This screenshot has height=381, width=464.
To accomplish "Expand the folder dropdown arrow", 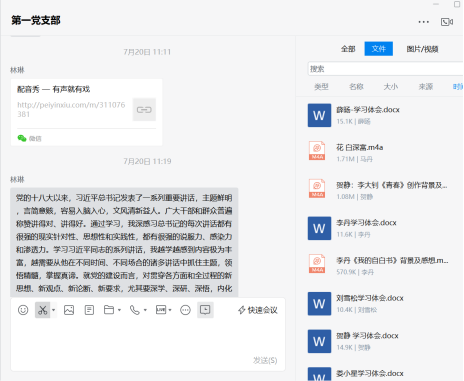I will point(119,310).
